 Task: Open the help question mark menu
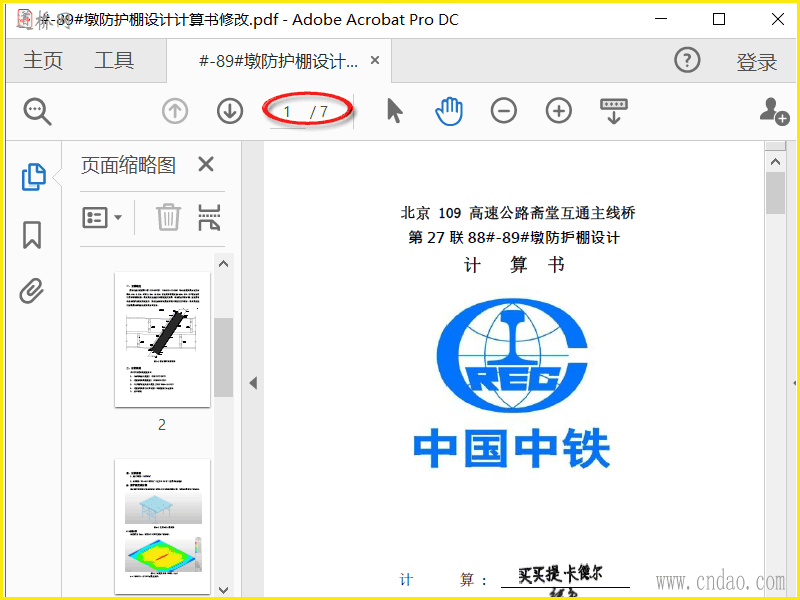(x=687, y=60)
